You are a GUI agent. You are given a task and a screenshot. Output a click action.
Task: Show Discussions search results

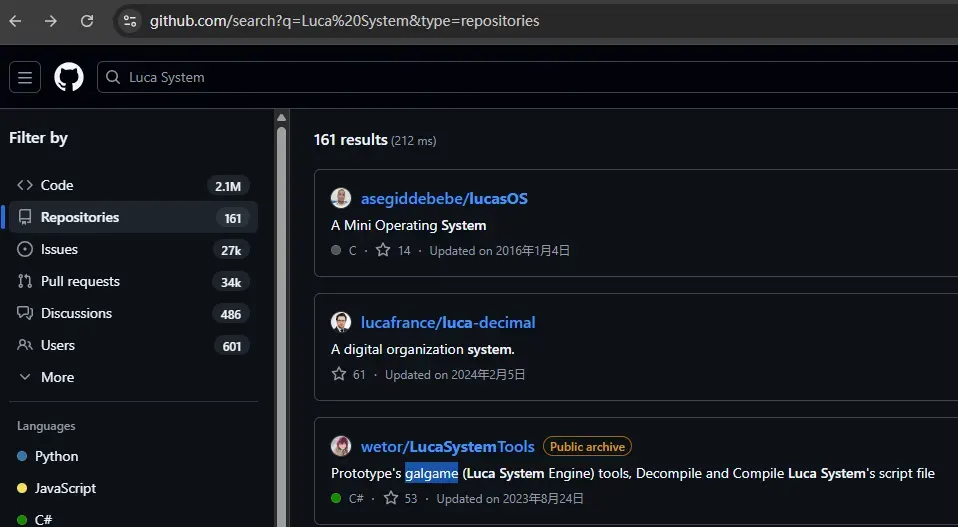(x=133, y=313)
